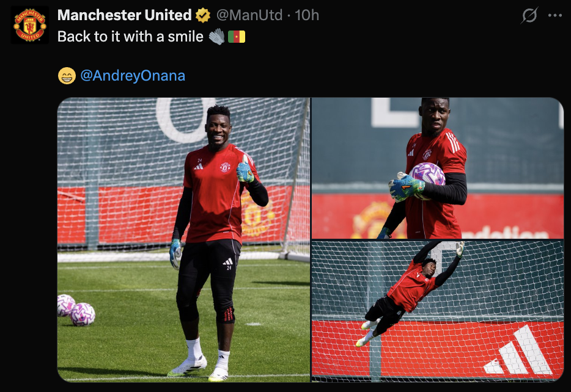This screenshot has width=571, height=392.
Task: Open the photo of keeper holding ball
Action: coord(438,168)
